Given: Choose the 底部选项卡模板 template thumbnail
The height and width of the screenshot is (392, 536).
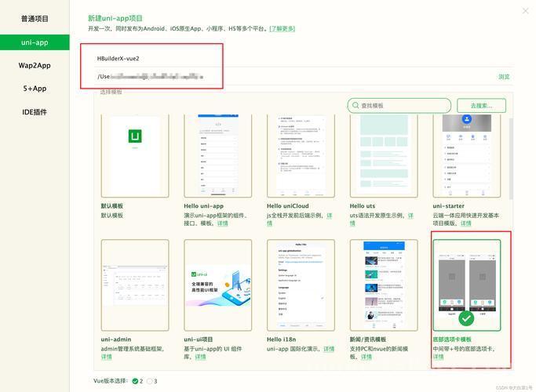Looking at the screenshot, I should tap(467, 285).
